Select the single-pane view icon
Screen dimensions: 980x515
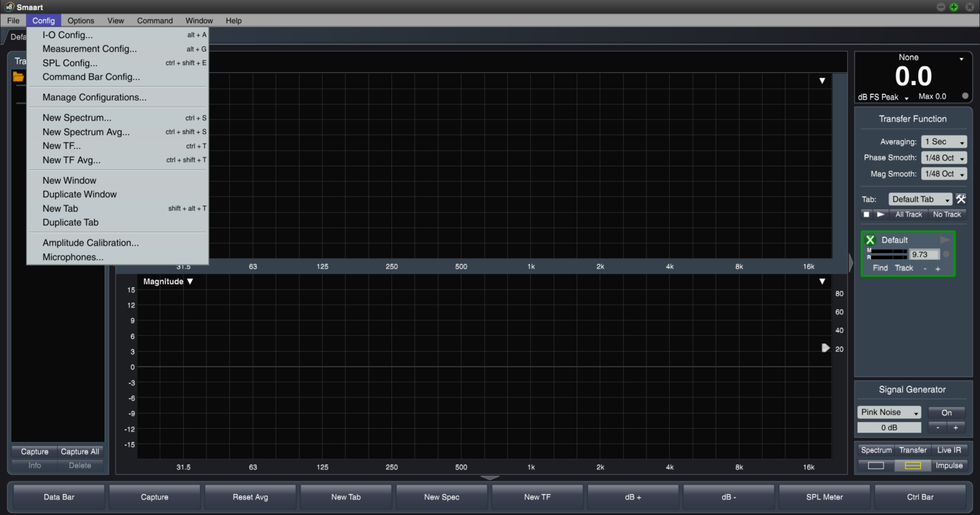pyautogui.click(x=876, y=465)
